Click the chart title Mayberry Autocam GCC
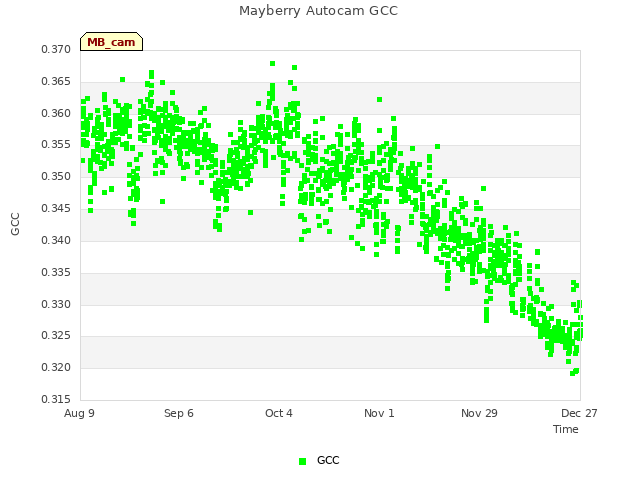Screen dimensions: 640x480 point(318,11)
